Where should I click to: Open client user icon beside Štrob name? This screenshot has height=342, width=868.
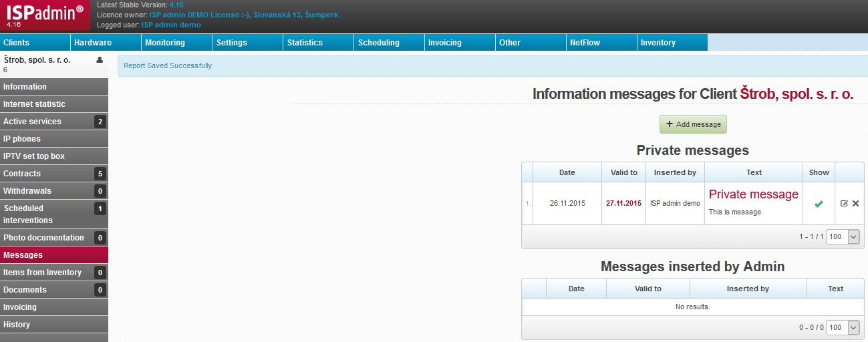(x=100, y=59)
